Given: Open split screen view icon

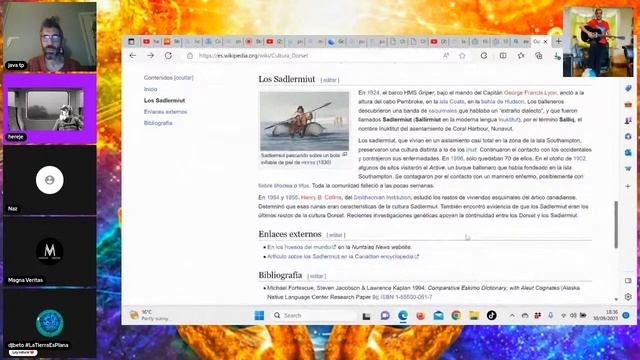Looking at the screenshot, I should coord(503,56).
